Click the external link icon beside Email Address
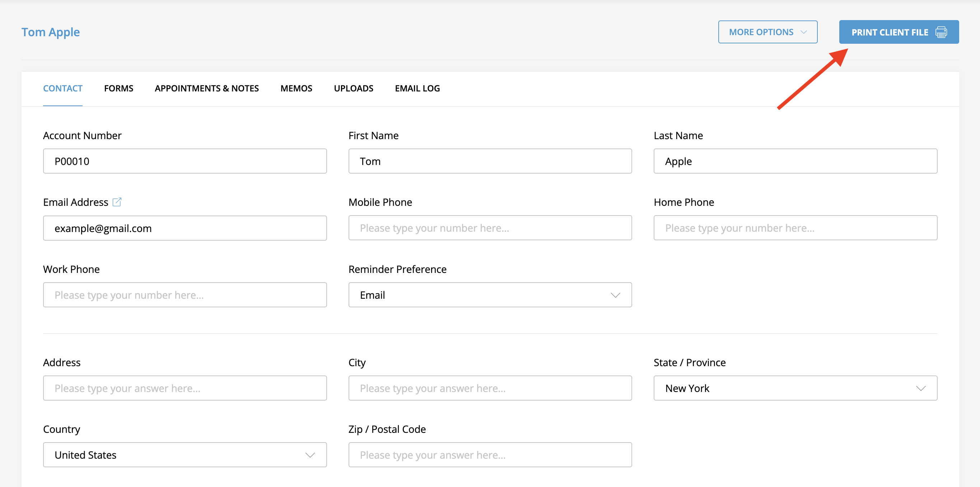 point(117,202)
